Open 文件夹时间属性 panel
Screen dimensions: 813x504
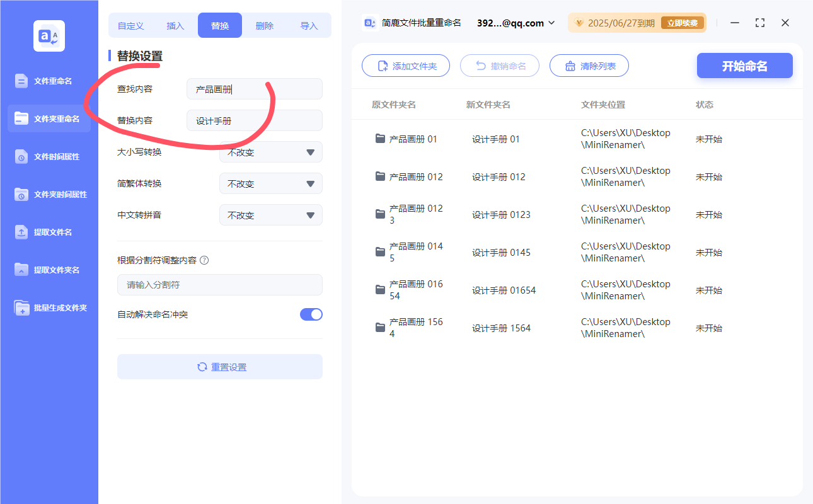[49, 194]
